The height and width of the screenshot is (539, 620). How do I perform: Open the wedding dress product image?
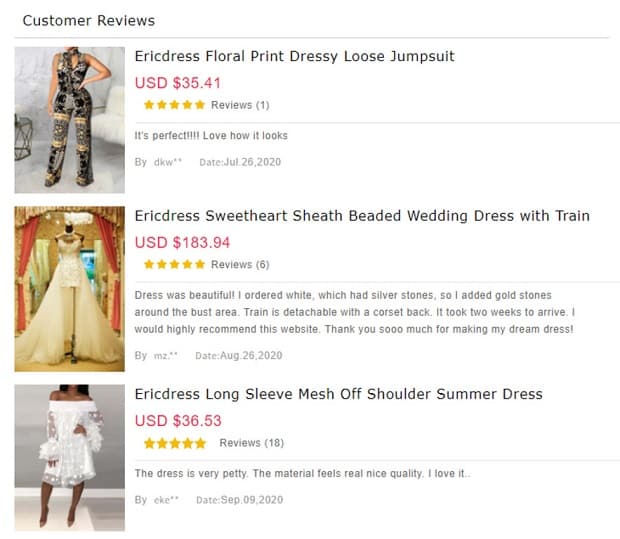(69, 289)
